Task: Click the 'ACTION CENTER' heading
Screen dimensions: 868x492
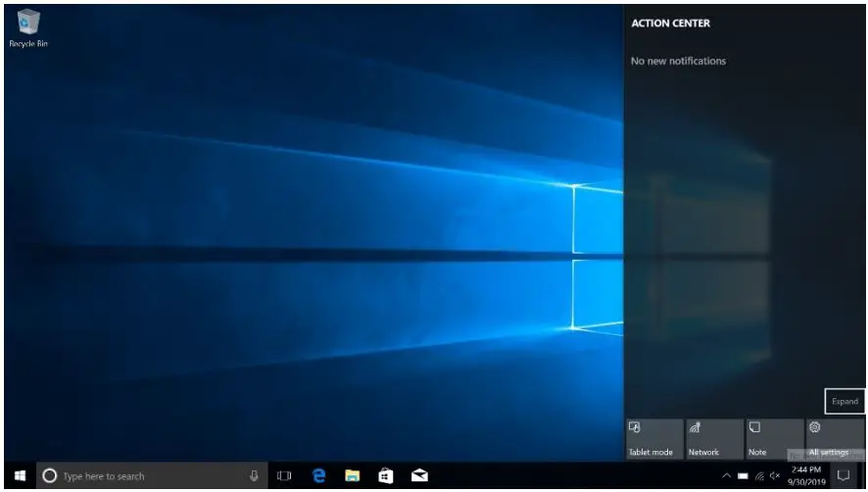Action: [670, 24]
